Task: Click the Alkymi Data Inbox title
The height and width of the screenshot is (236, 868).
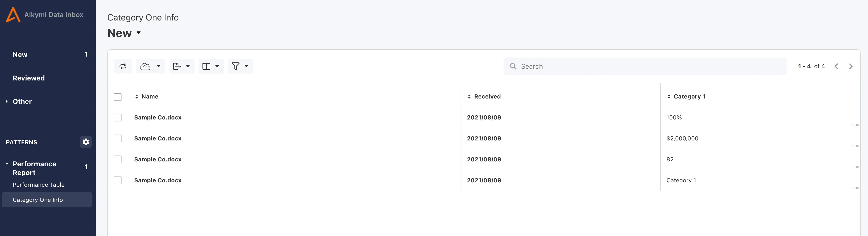Action: point(54,14)
